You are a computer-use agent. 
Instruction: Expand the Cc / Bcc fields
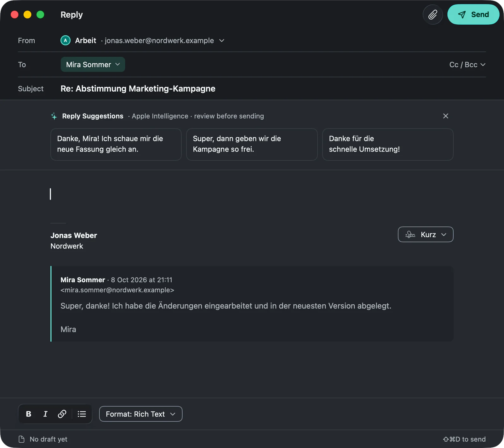tap(467, 65)
